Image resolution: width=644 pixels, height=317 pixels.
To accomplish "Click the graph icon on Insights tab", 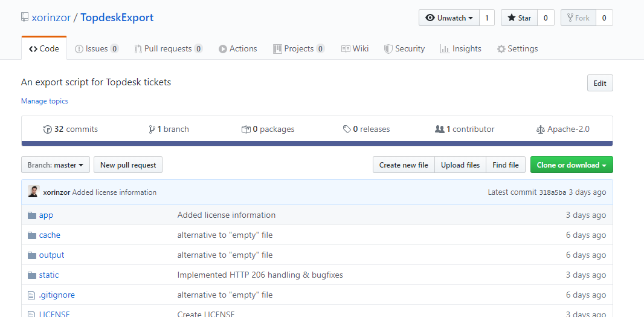I will (445, 49).
